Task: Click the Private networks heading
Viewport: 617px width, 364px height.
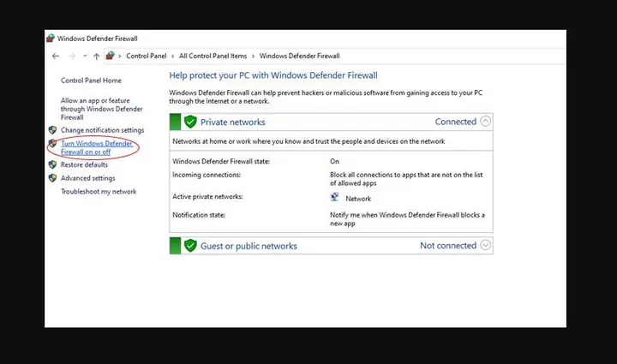Action: [x=233, y=122]
